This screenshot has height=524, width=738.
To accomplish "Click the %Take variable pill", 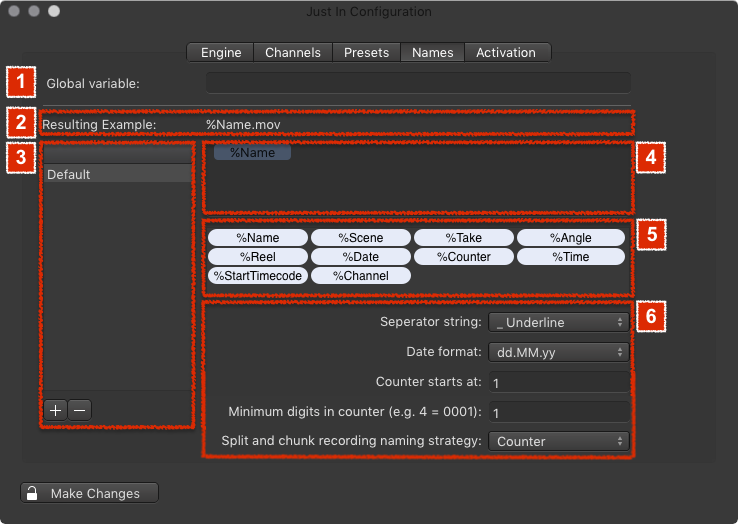I will (464, 238).
